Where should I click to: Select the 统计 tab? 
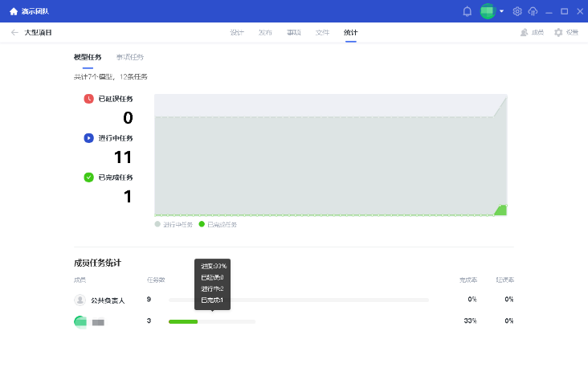pyautogui.click(x=350, y=33)
